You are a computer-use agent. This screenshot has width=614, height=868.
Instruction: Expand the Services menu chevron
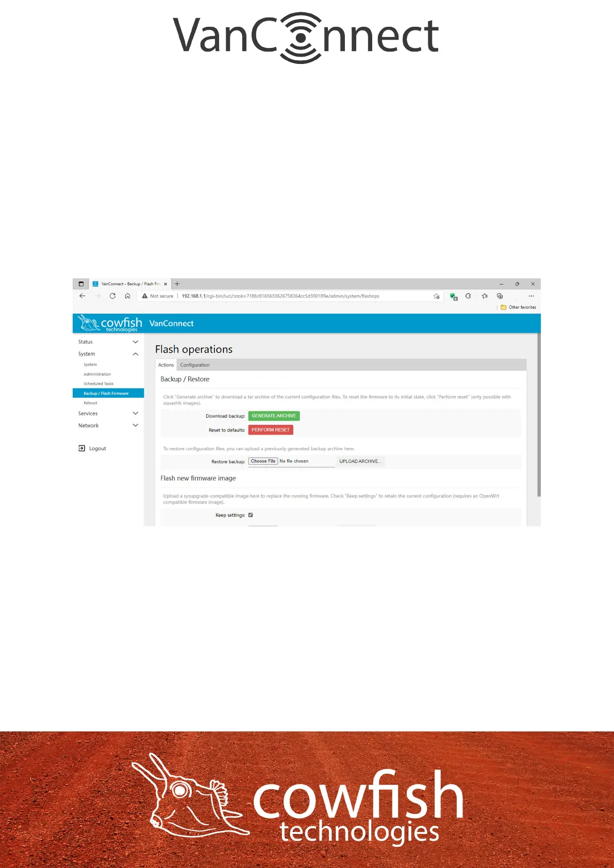click(x=136, y=413)
